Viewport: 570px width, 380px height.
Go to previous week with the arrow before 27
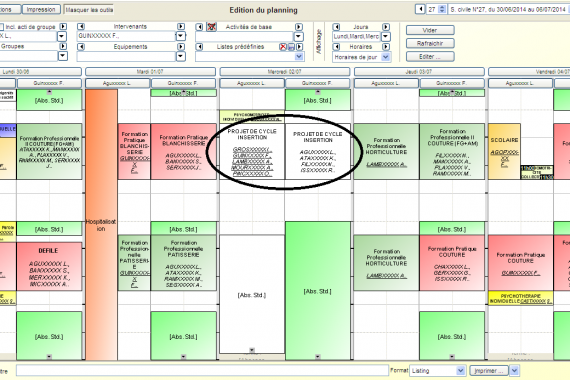pos(420,9)
